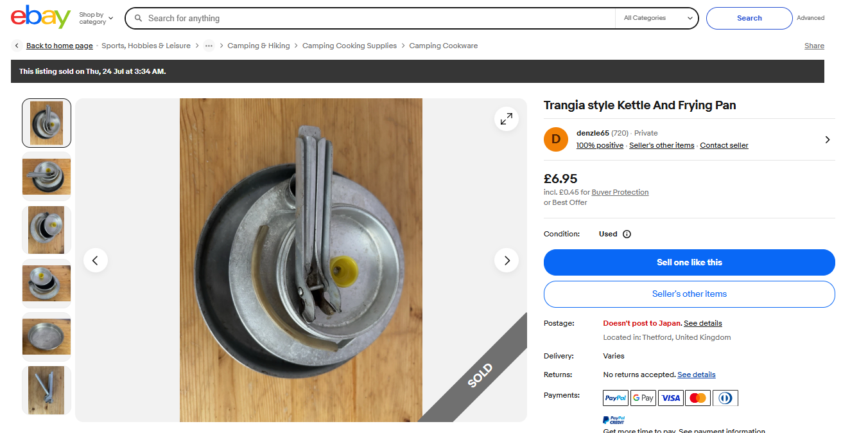Select the Camping Cooking Supplies breadcrumb
This screenshot has width=868, height=433.
tap(349, 46)
